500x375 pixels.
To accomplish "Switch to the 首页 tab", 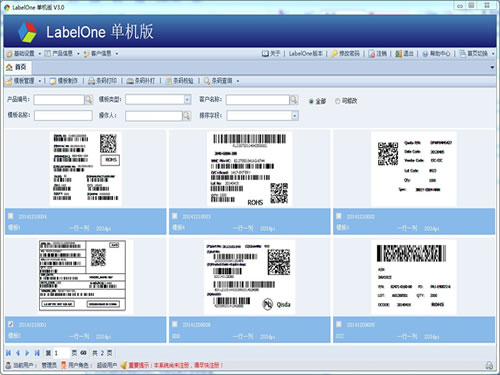I will (17, 67).
